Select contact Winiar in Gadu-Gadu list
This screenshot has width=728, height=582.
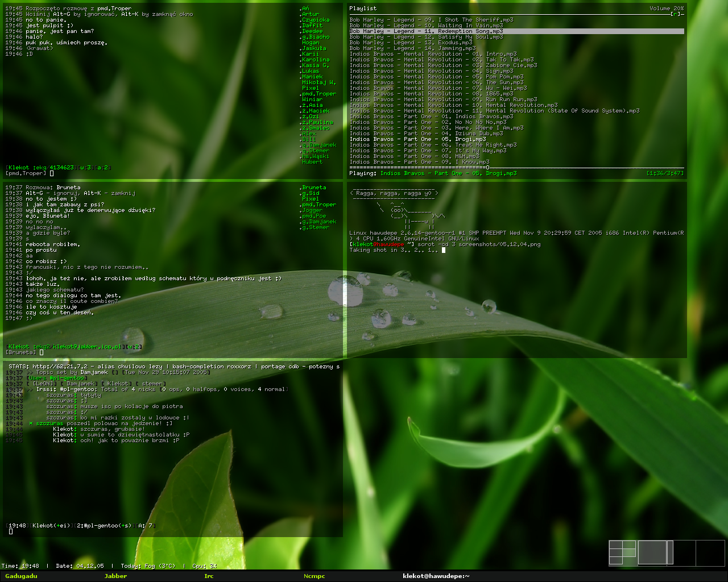pyautogui.click(x=312, y=99)
